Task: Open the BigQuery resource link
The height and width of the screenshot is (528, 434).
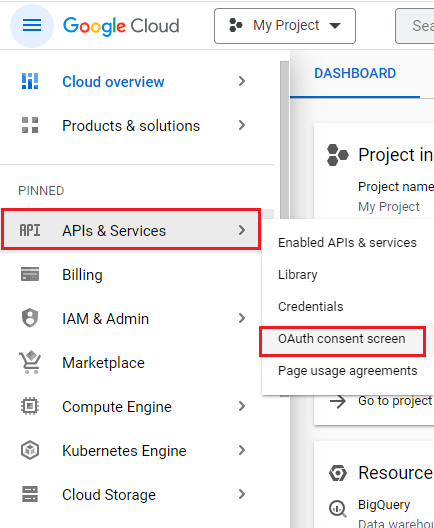Action: pos(384,504)
